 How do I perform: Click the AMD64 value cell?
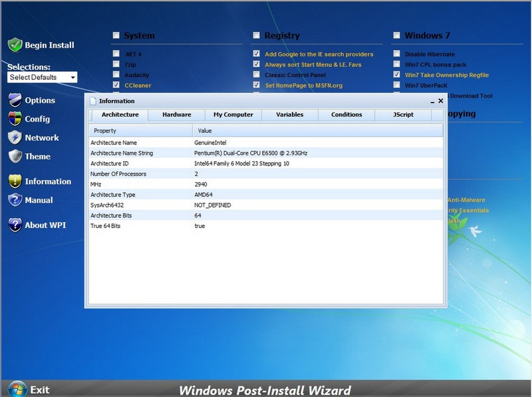203,194
